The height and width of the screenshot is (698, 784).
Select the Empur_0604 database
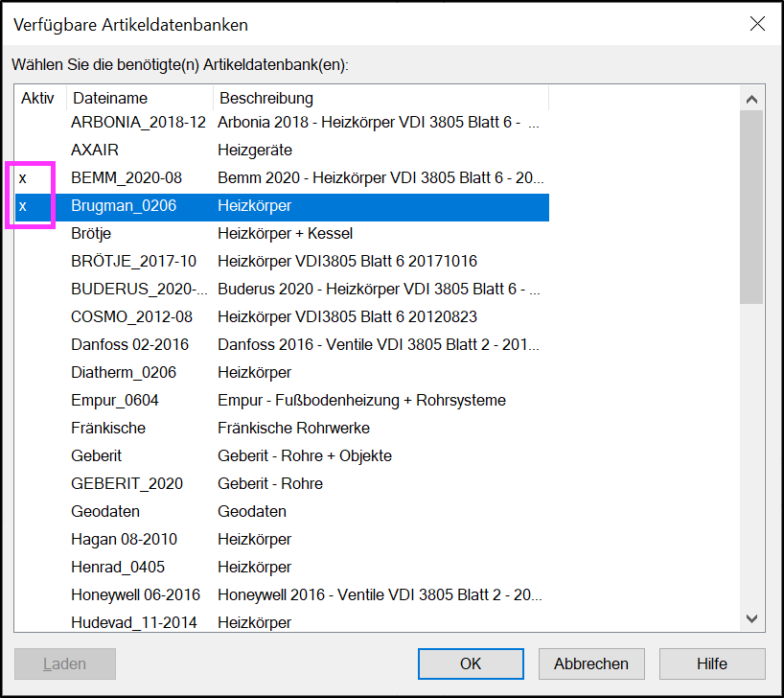coord(282,400)
